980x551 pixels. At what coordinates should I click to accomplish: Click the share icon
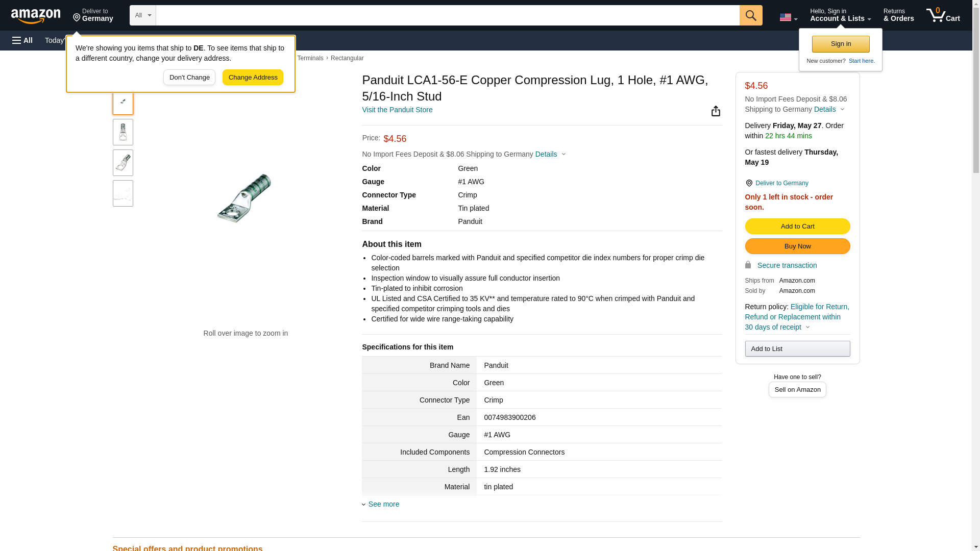(x=716, y=111)
